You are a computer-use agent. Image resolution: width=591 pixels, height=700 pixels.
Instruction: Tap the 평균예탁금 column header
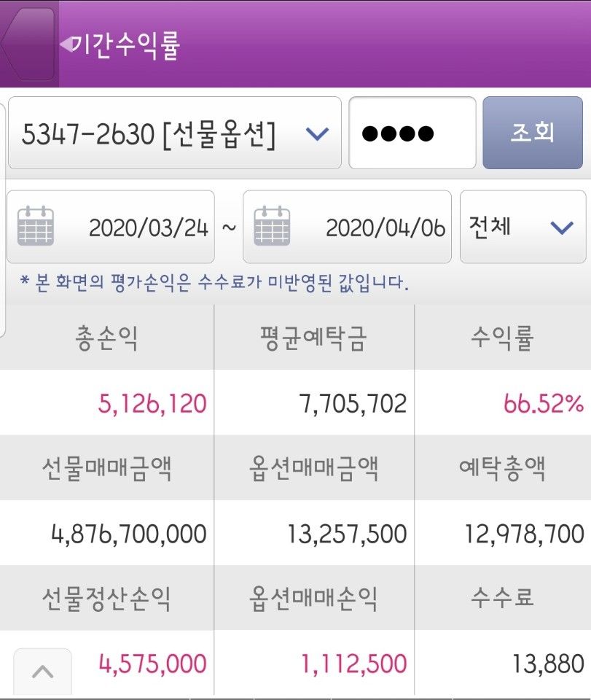pyautogui.click(x=313, y=338)
